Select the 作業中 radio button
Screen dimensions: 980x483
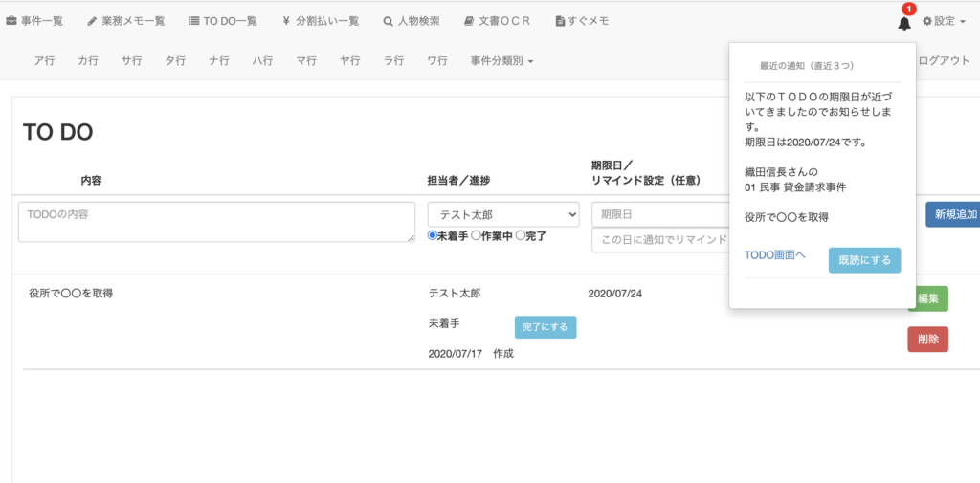(476, 235)
